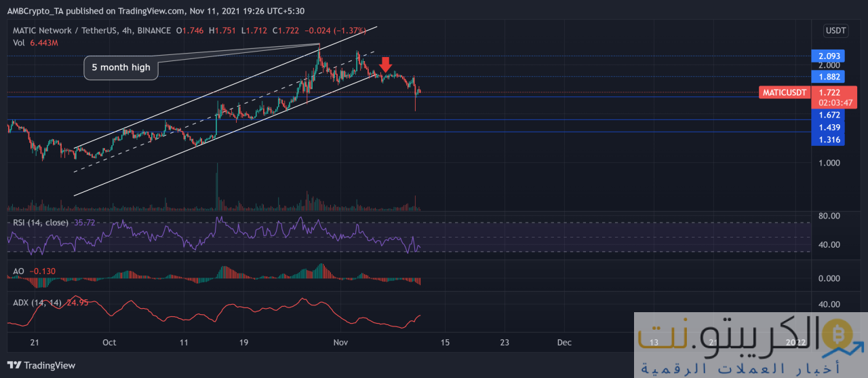Click the red down arrow marker
Image resolution: width=868 pixels, height=378 pixels.
click(x=385, y=65)
